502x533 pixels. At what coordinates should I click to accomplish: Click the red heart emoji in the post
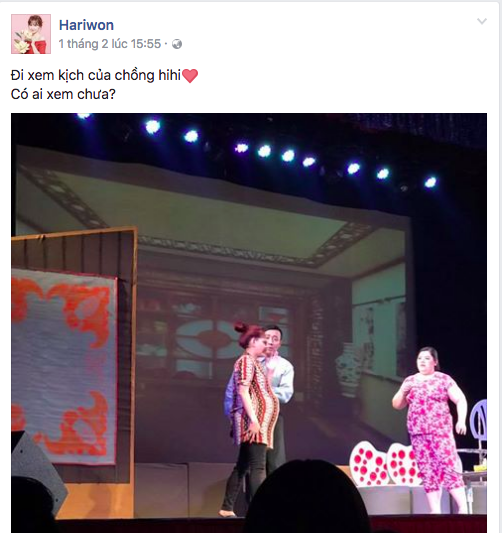190,75
